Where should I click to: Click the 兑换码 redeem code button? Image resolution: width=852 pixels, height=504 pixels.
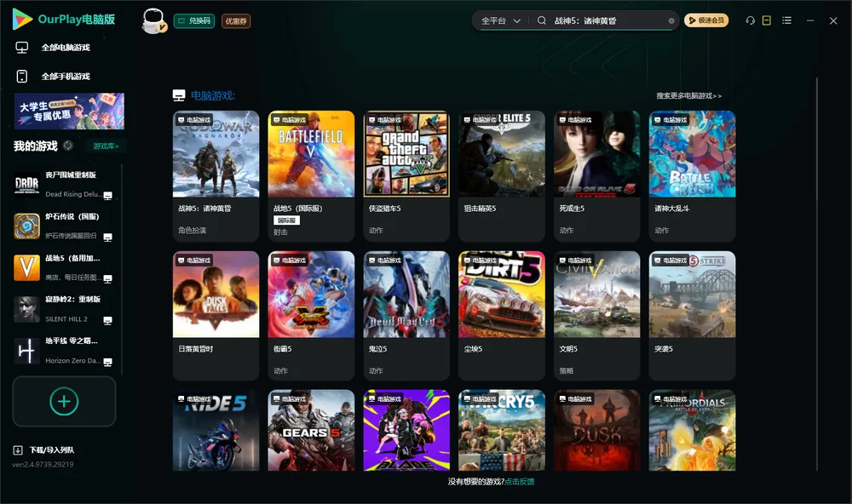point(194,21)
